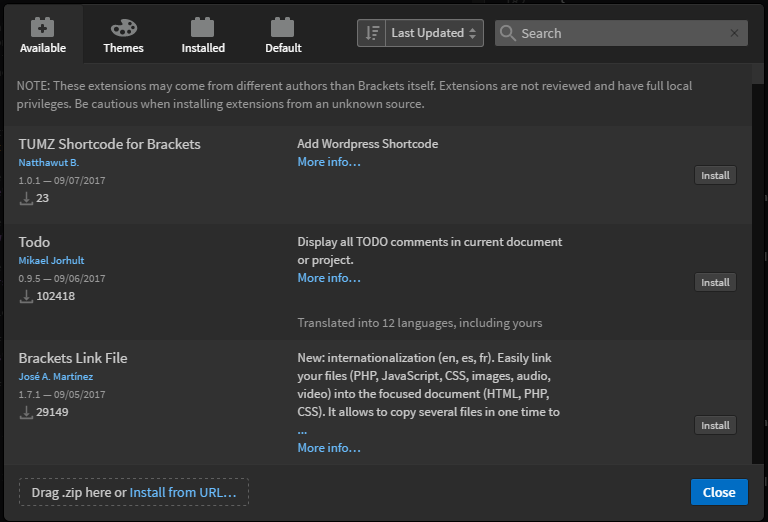Open More info for Todo extension
The width and height of the screenshot is (768, 522).
pyautogui.click(x=329, y=278)
